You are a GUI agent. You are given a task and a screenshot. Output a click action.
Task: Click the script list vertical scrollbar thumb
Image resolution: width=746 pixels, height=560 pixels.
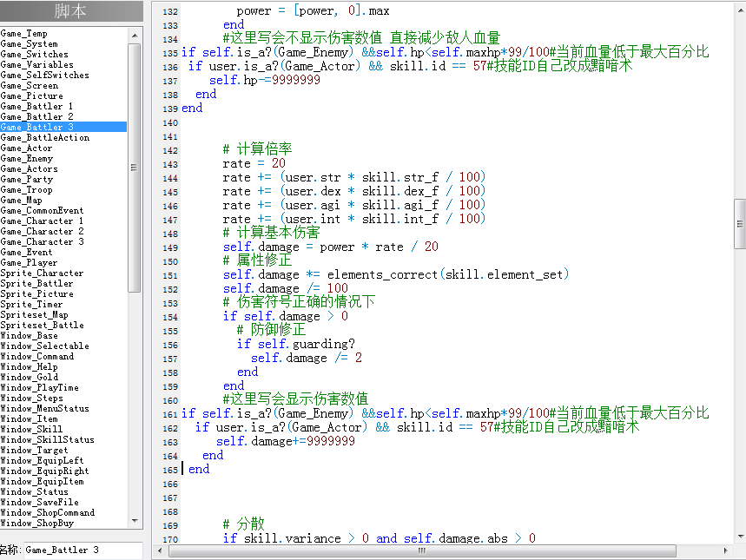pyautogui.click(x=135, y=168)
